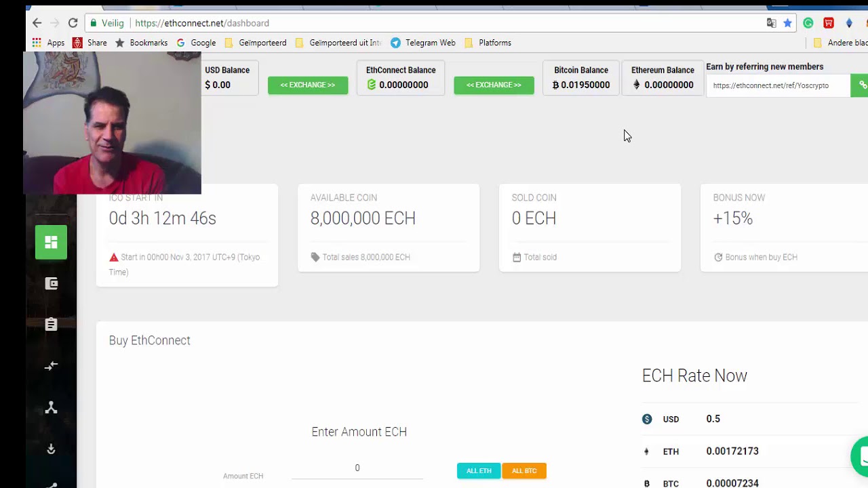Click the countdown 0d 3h 12m 46s
The width and height of the screenshot is (868, 488).
(163, 218)
